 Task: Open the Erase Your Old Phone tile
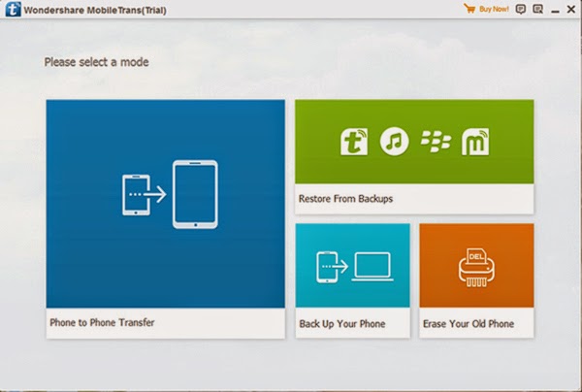tap(476, 280)
